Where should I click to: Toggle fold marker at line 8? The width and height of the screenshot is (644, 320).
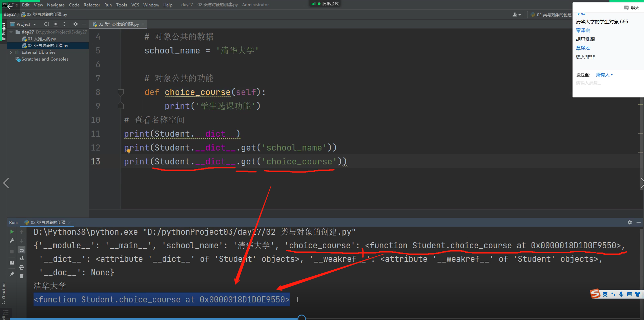pos(121,92)
